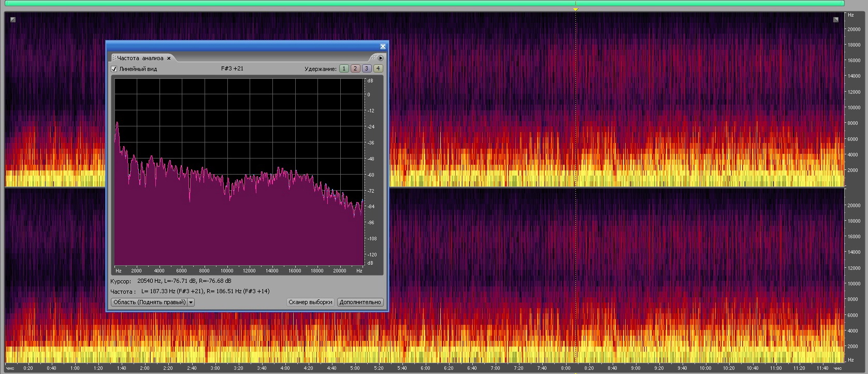Screen dimensions: 868x374
Task: Close the frequency analysis floating window
Action: [x=383, y=47]
